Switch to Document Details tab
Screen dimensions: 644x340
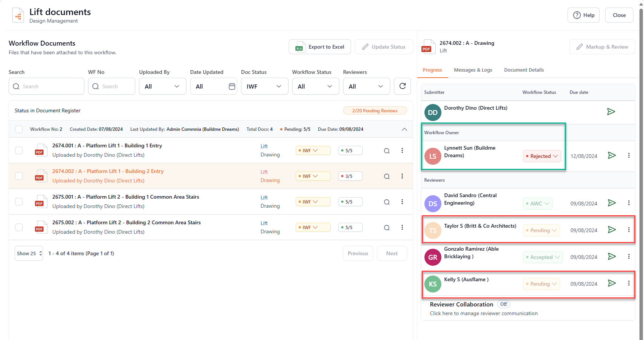click(x=523, y=70)
